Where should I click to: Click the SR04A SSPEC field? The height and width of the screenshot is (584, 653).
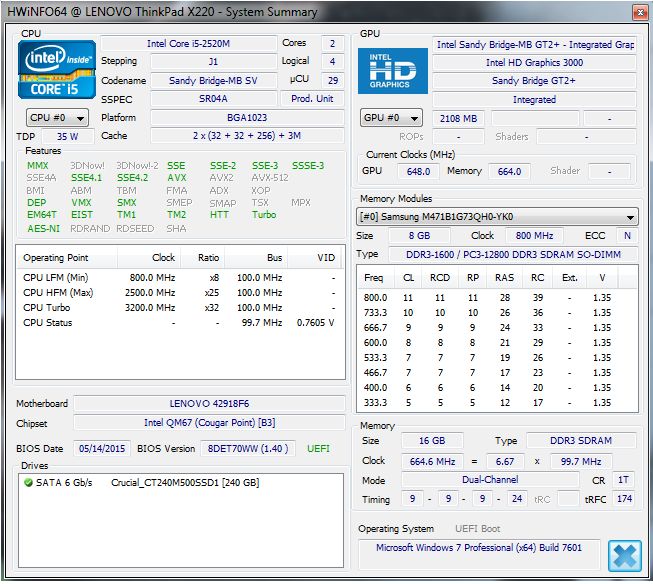pos(213,99)
